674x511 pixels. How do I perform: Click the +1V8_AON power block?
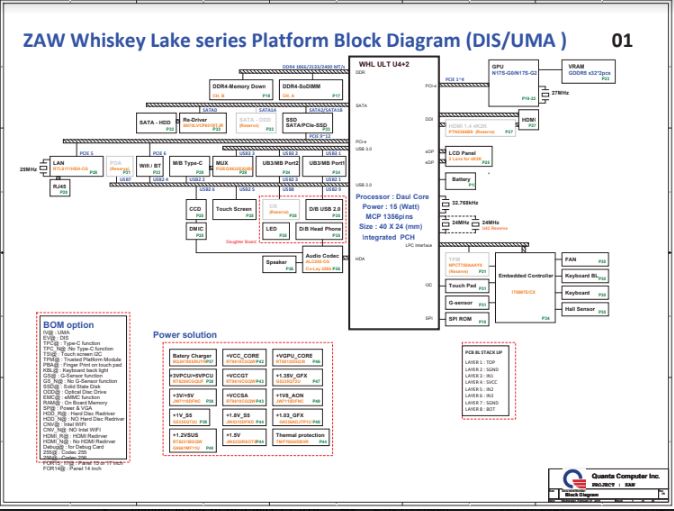click(297, 398)
